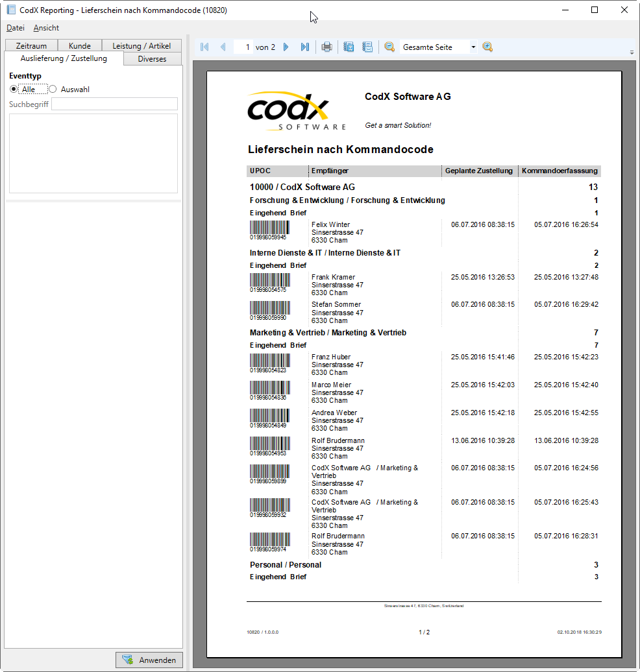This screenshot has height=672, width=640.
Task: Open toolbar overflow arrow at far right
Action: 632,53
